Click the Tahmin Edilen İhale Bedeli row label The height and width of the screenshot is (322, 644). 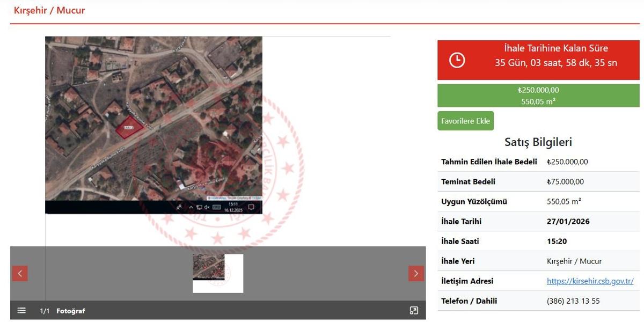[x=489, y=162]
